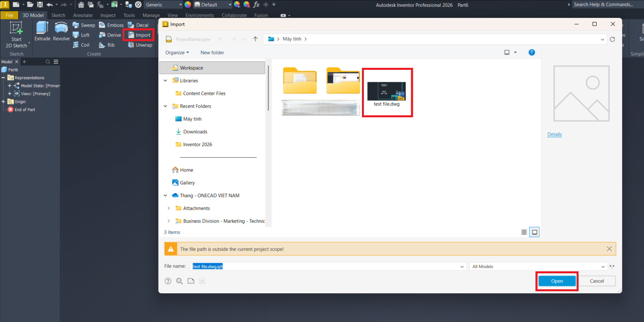Select the Extrude tool
Screen dimensions: 644x322
point(42,31)
